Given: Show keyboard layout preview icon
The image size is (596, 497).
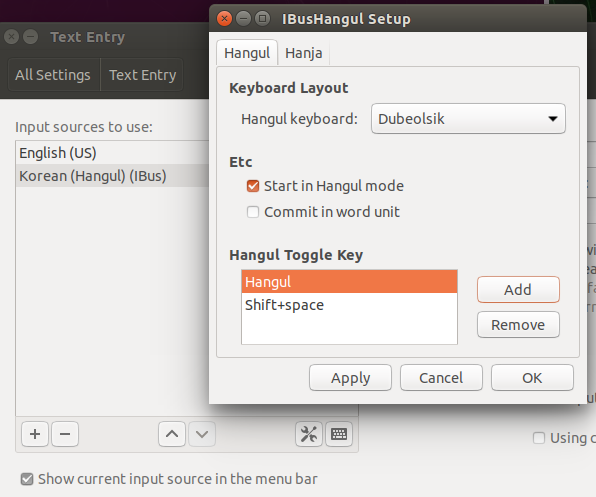Looking at the screenshot, I should tap(339, 434).
